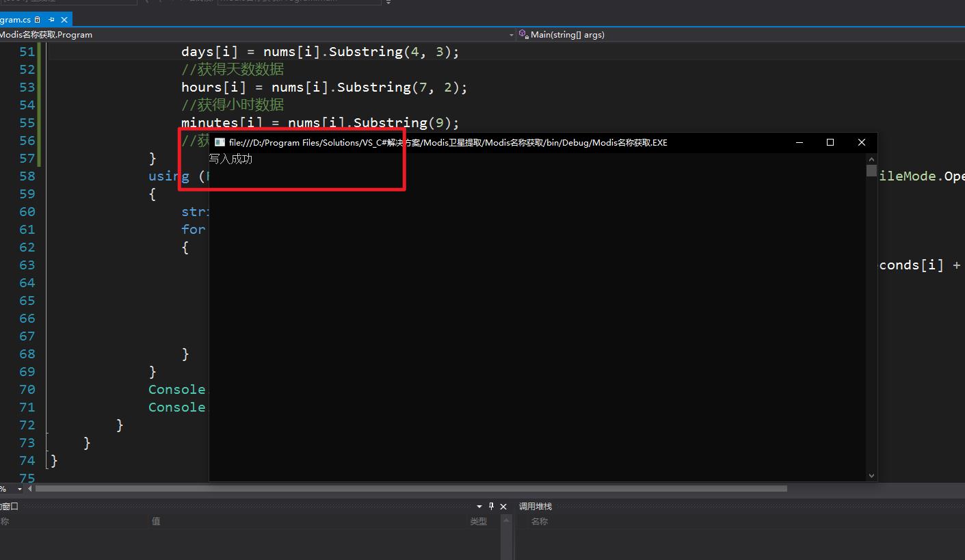Click the 写入成功 output text in console
Screen dimensions: 965x560
pyautogui.click(x=230, y=159)
